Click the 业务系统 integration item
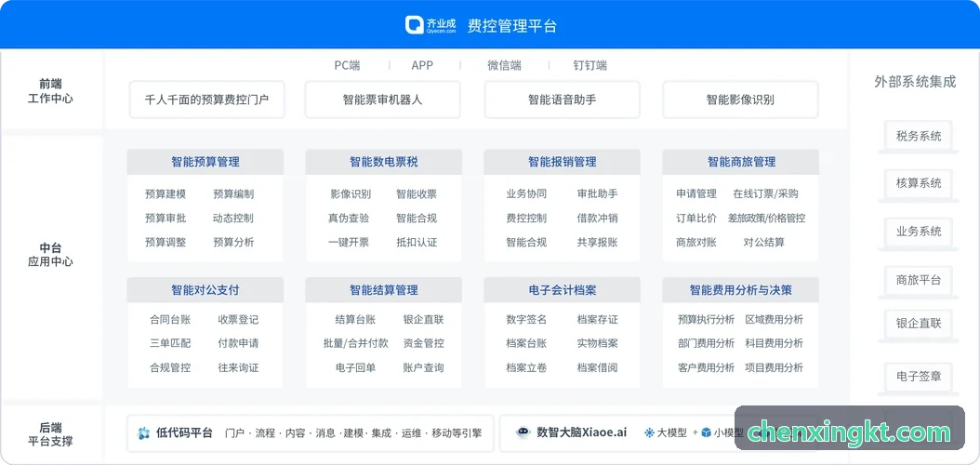The height and width of the screenshot is (465, 980). coord(918,232)
